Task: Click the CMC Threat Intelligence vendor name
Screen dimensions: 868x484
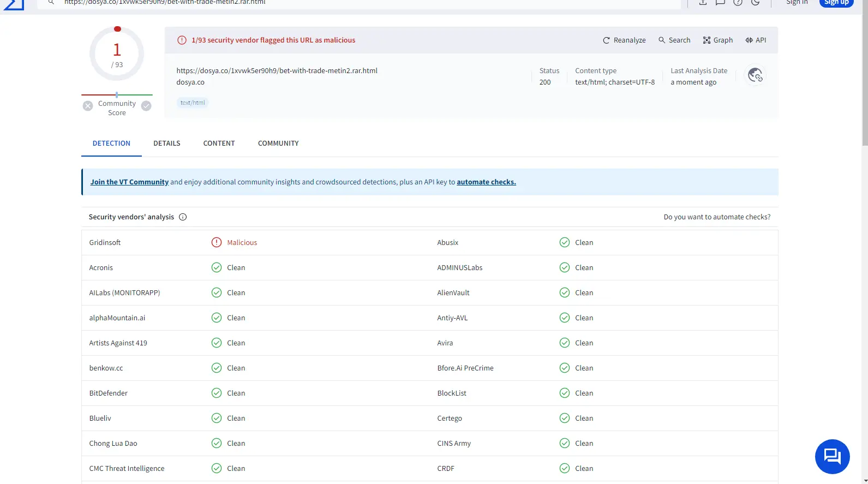Action: click(x=127, y=469)
